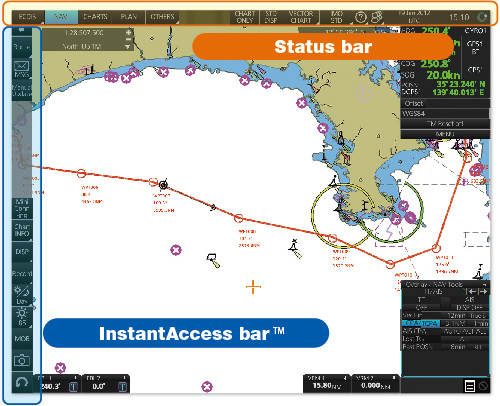Open the WGS84 datum dropdown
The height and width of the screenshot is (406, 500).
tap(445, 113)
